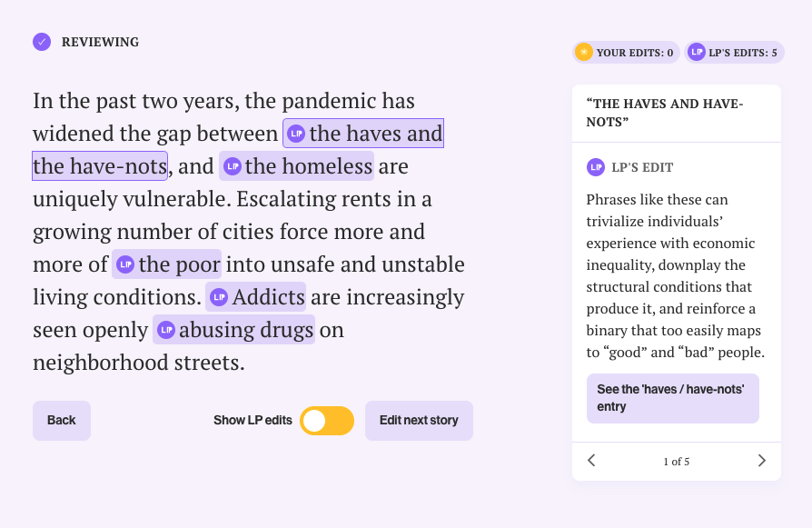Viewport: 812px width, 528px height.
Task: Click the LP avatar next to LP's Edit heading
Action: click(596, 167)
